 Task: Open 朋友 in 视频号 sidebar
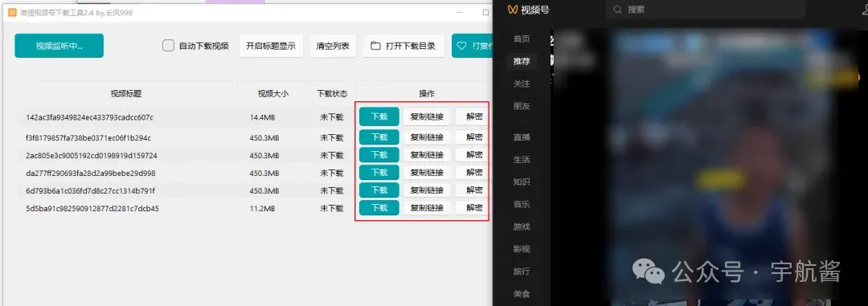[x=522, y=106]
